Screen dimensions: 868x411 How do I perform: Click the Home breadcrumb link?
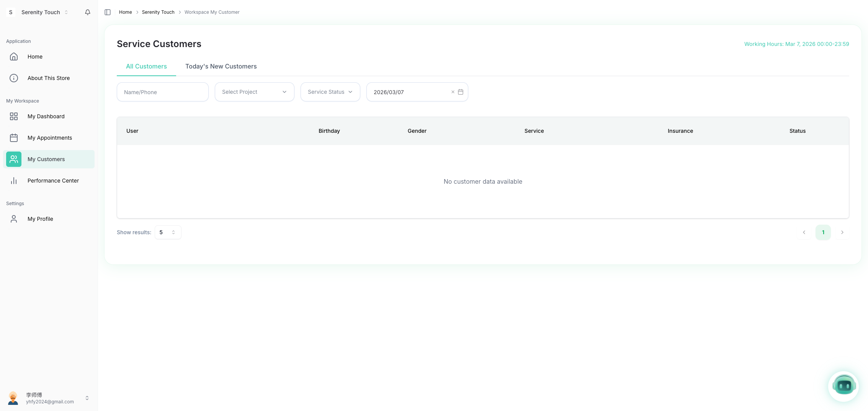pos(125,12)
